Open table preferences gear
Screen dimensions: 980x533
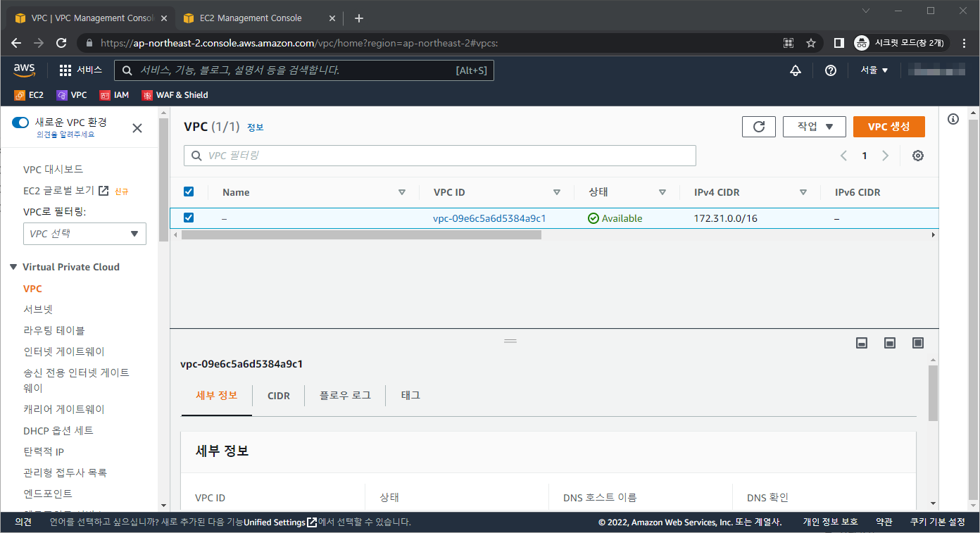pos(918,156)
